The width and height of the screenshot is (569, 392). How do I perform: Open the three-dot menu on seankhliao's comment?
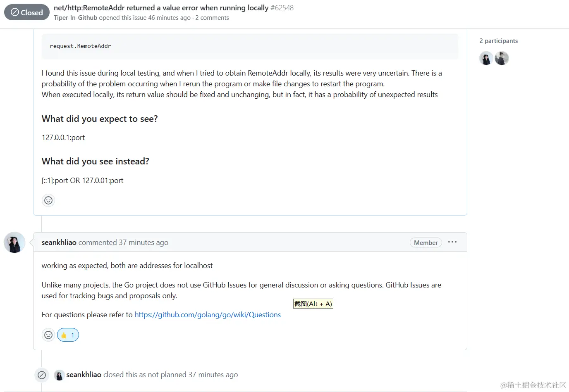(452, 242)
